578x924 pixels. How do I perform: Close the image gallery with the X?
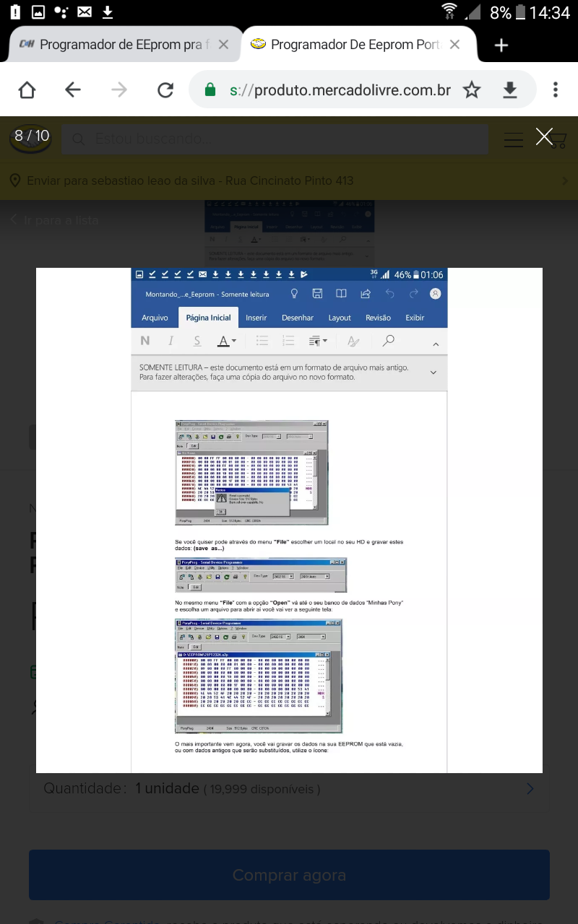(544, 136)
